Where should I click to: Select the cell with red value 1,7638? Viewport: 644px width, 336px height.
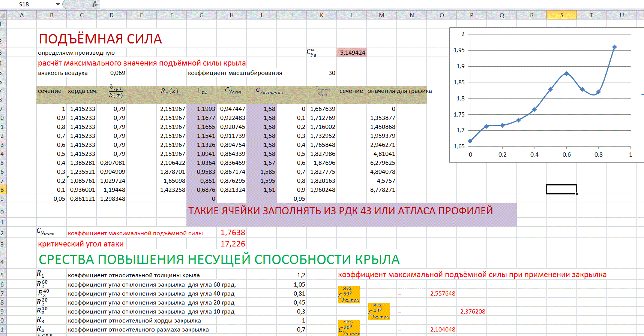[x=232, y=233]
